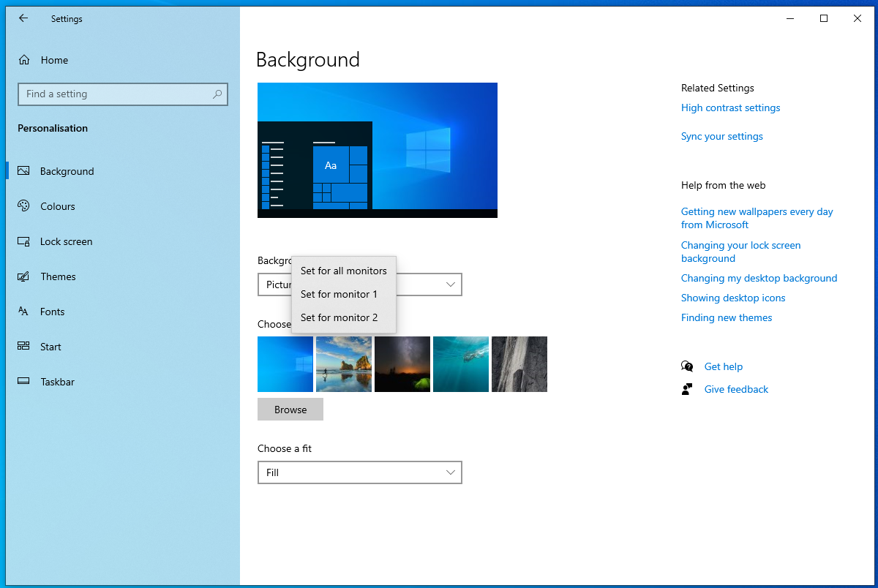Image resolution: width=878 pixels, height=588 pixels.
Task: Open the Background type dropdown chevron
Action: tap(451, 284)
